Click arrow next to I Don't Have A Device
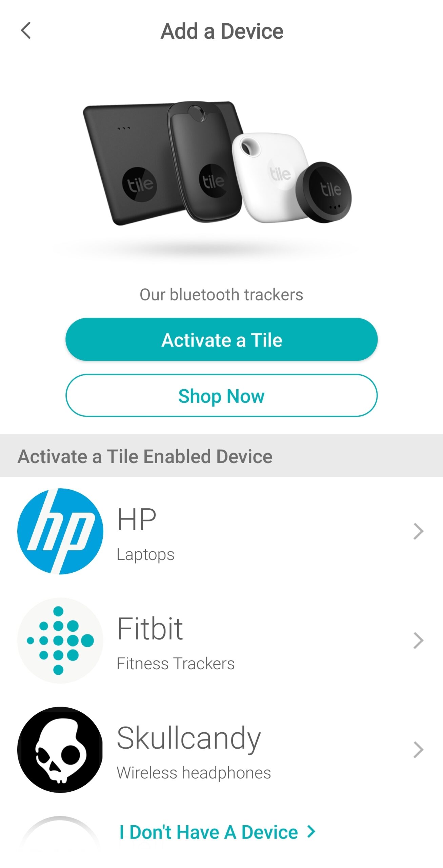443x868 pixels. (311, 831)
